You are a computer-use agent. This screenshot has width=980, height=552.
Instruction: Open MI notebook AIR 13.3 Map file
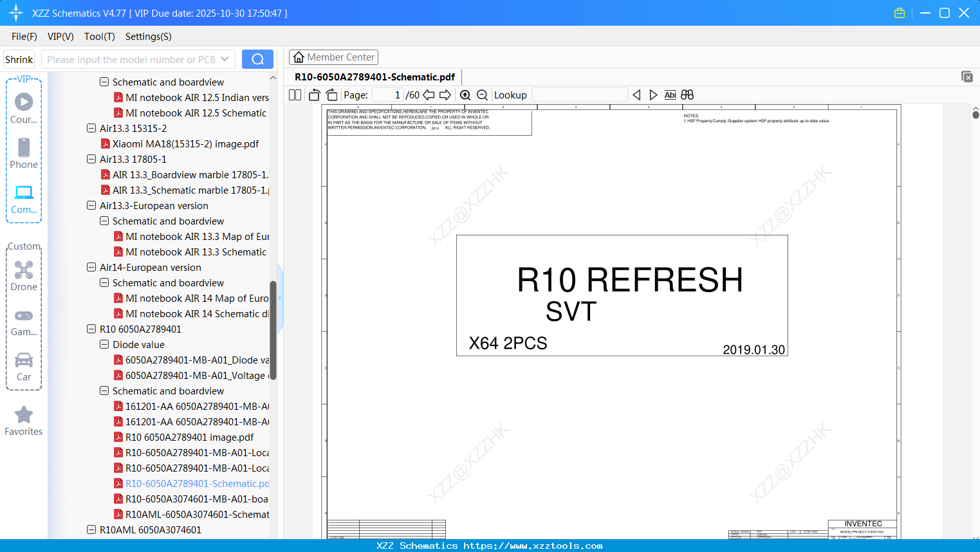(198, 236)
